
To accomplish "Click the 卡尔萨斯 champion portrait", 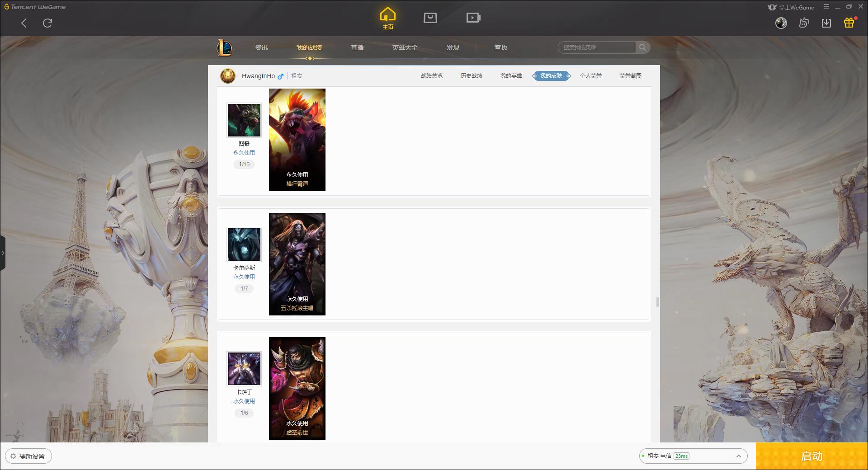I will (x=244, y=244).
